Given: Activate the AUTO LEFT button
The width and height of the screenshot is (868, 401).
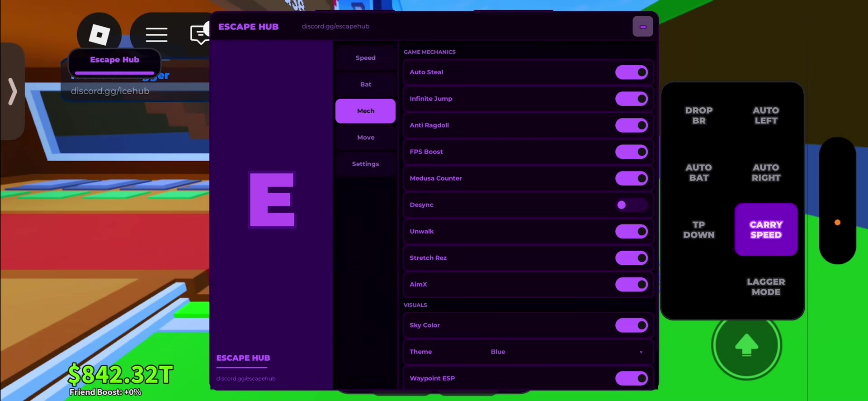Looking at the screenshot, I should tap(766, 115).
